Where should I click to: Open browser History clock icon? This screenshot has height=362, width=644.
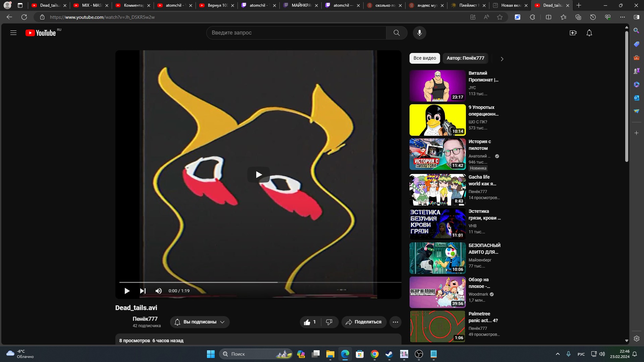point(593,17)
